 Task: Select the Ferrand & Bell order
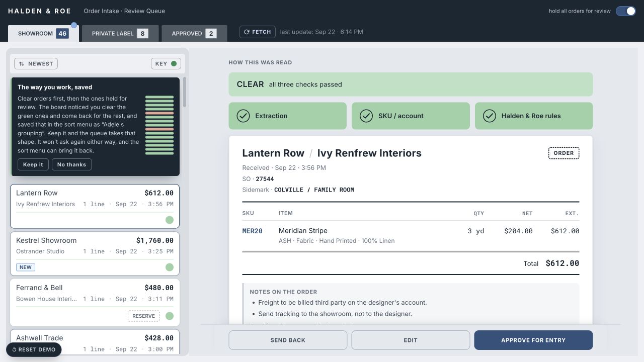(x=95, y=302)
